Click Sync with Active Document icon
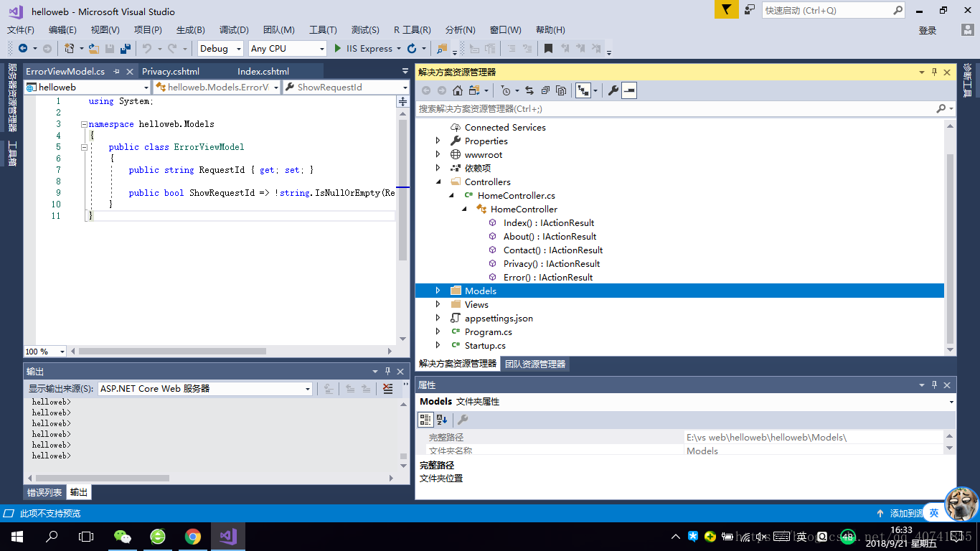980x551 pixels. (x=529, y=90)
